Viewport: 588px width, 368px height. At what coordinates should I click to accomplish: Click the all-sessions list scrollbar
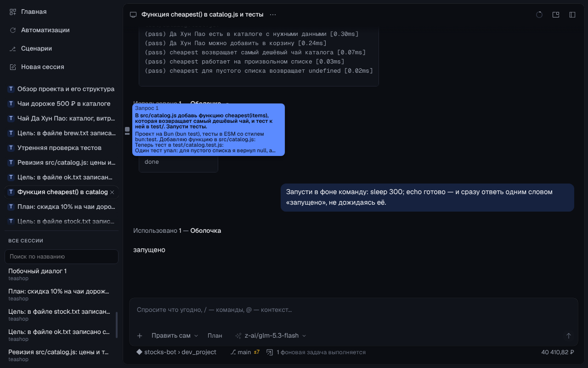tap(116, 324)
